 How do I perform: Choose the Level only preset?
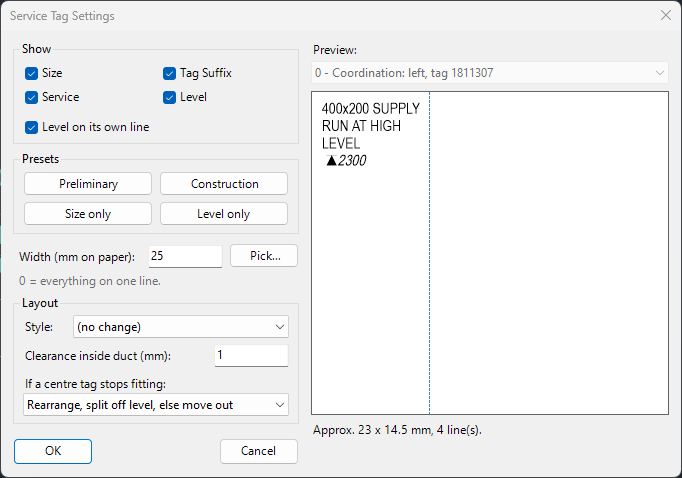click(224, 214)
